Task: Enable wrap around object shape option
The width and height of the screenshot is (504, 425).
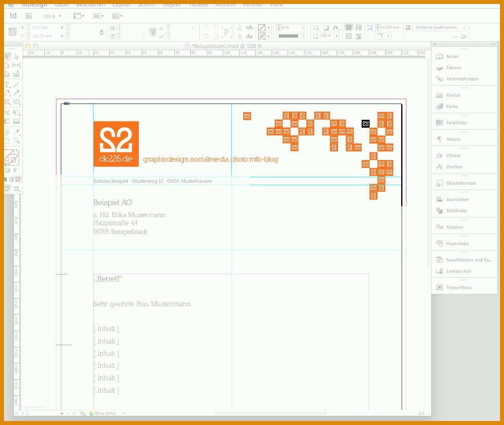Action: tap(349, 36)
